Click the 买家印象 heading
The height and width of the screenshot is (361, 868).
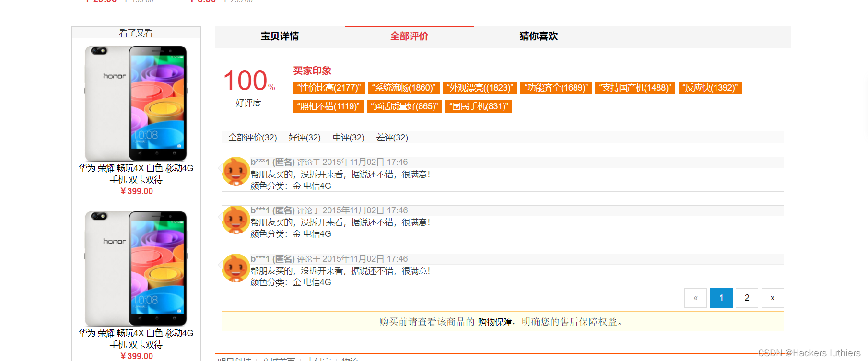[x=312, y=71]
